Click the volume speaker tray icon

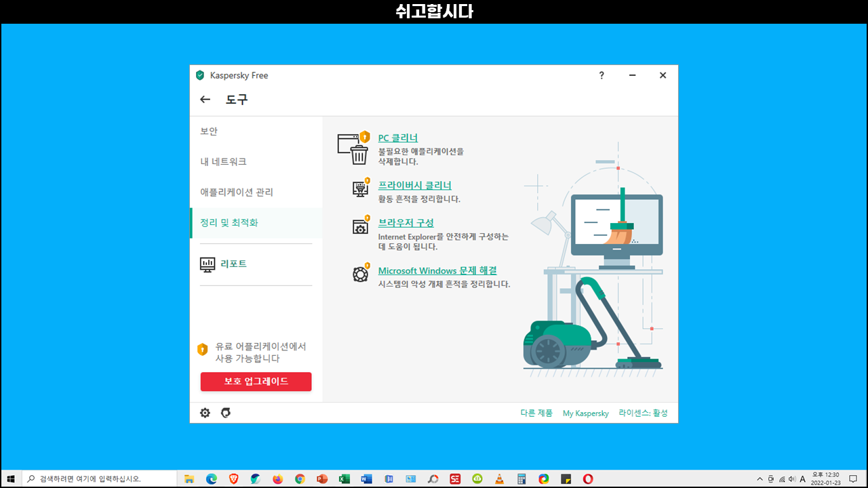coord(791,479)
